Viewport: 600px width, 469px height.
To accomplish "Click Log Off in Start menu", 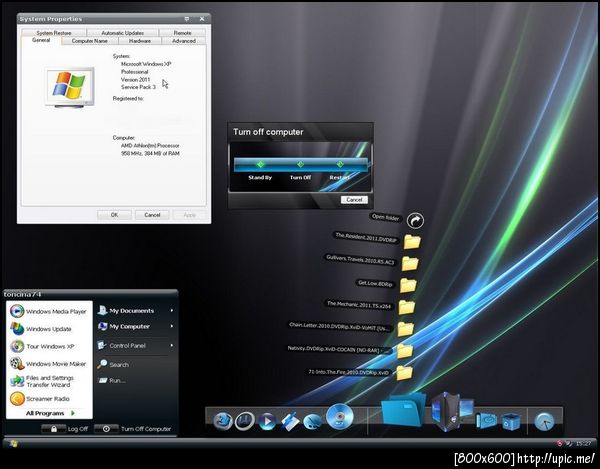I will pos(65,429).
